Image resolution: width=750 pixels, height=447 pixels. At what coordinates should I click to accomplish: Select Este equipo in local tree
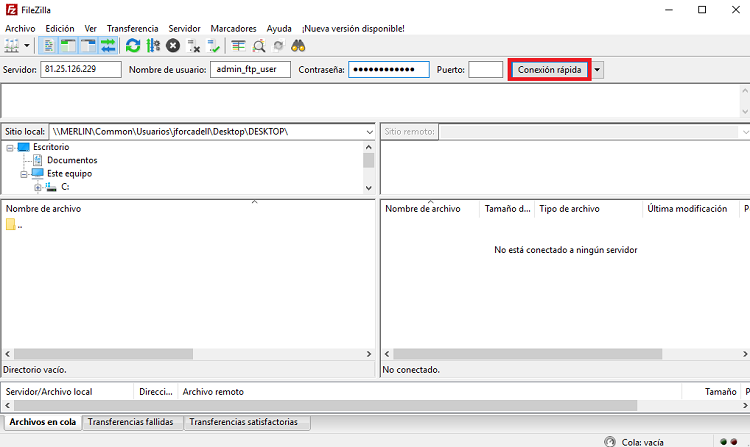point(69,174)
